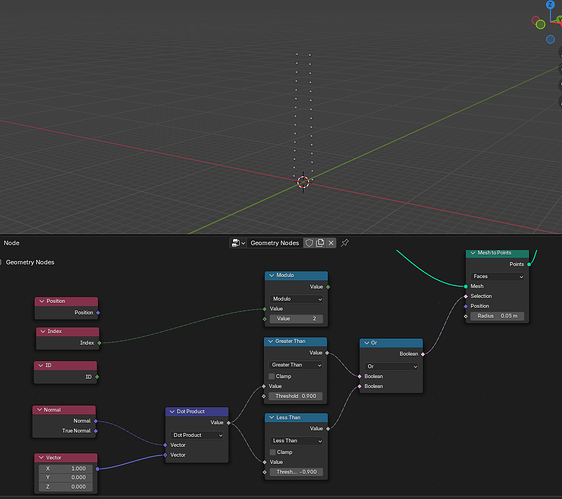Image resolution: width=562 pixels, height=499 pixels.
Task: Collapse the Dot Product node
Action: pos(172,412)
